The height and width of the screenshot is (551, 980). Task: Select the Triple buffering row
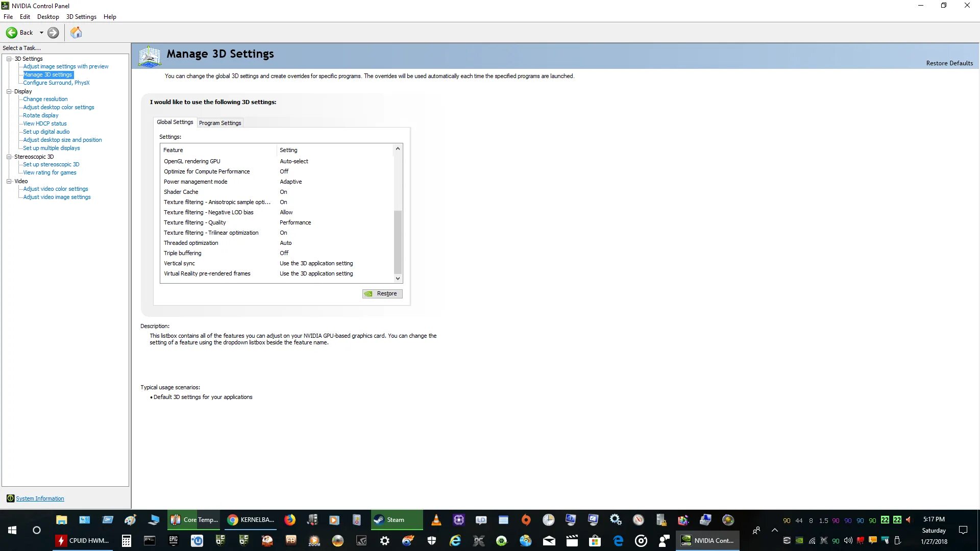point(277,253)
